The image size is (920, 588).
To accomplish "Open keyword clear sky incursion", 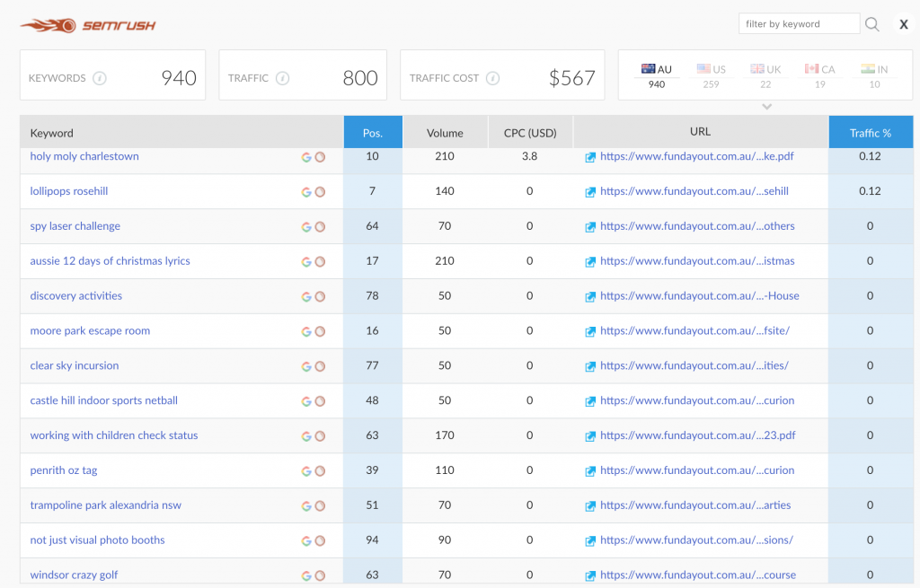I will 74,365.
